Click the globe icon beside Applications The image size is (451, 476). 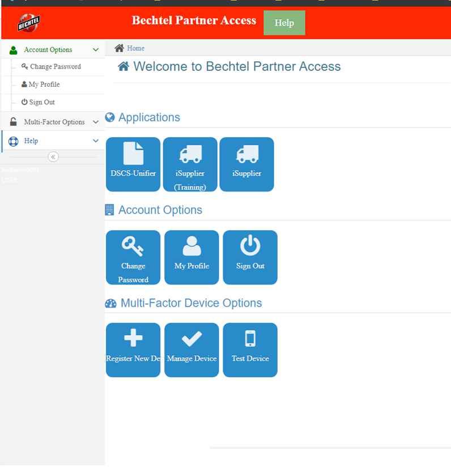110,117
